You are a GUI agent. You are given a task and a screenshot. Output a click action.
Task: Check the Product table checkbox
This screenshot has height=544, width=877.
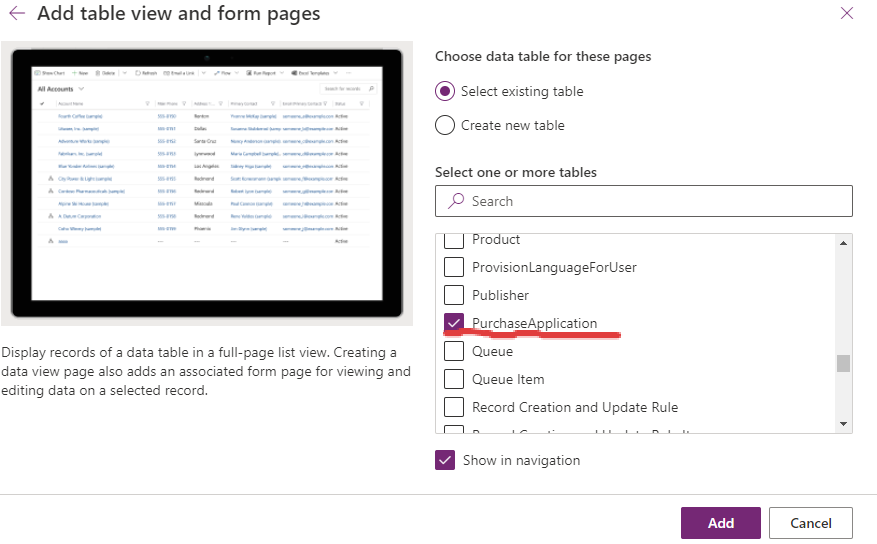(454, 240)
